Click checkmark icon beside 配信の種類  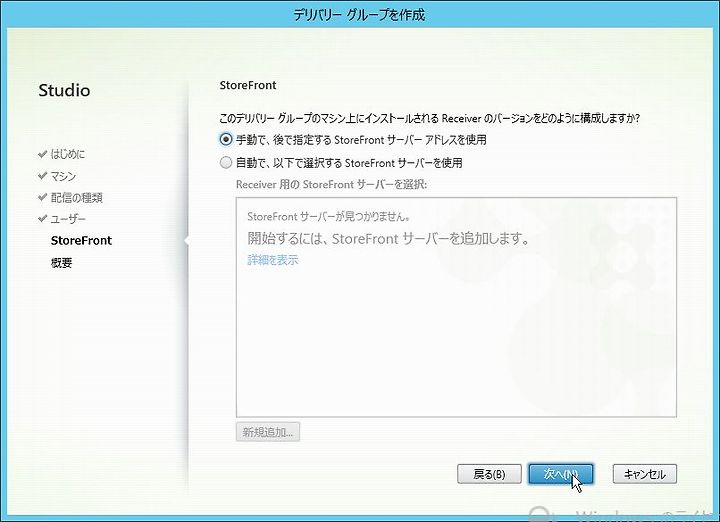pos(43,197)
